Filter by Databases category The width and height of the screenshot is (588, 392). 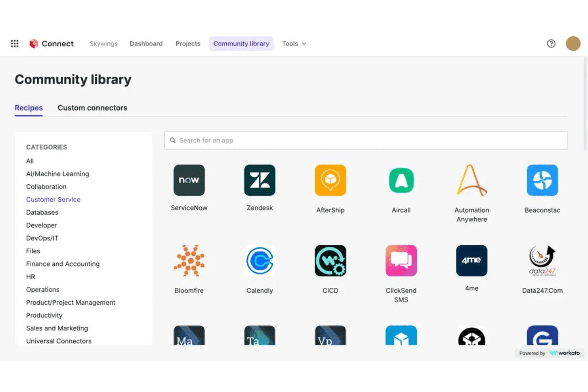pos(42,212)
